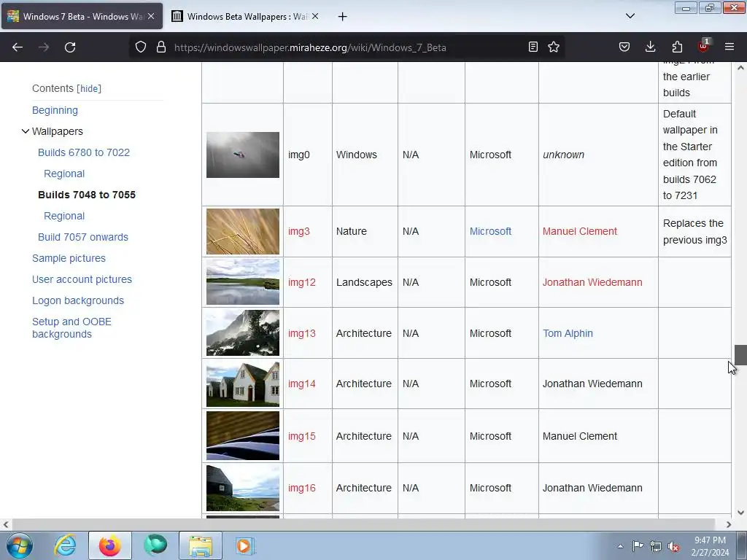Click the address bar URL

[310, 47]
